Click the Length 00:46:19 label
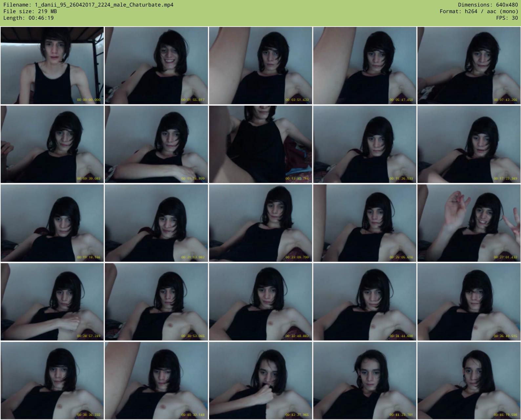 click(x=29, y=18)
